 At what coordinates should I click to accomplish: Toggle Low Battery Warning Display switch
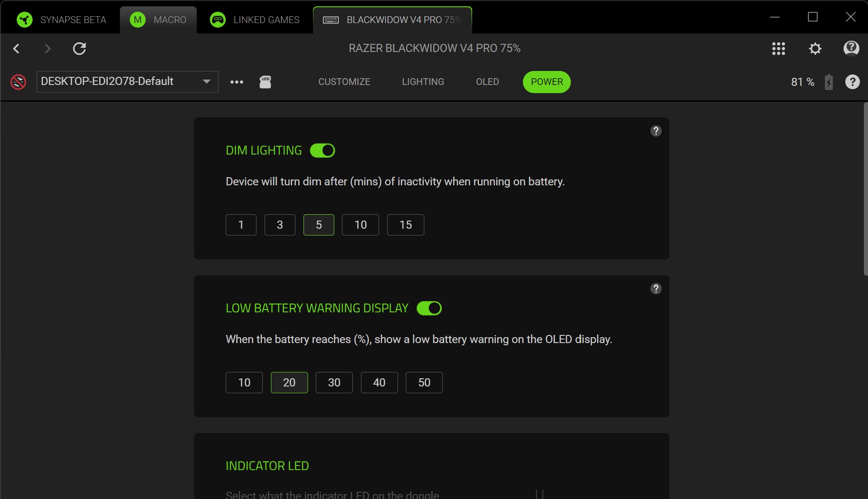coord(429,308)
